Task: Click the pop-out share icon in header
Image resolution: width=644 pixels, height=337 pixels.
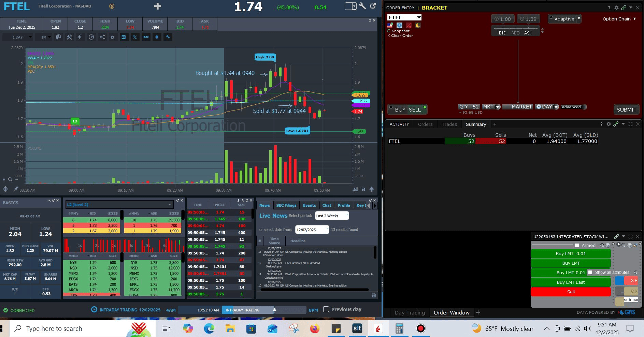Action: point(373,6)
